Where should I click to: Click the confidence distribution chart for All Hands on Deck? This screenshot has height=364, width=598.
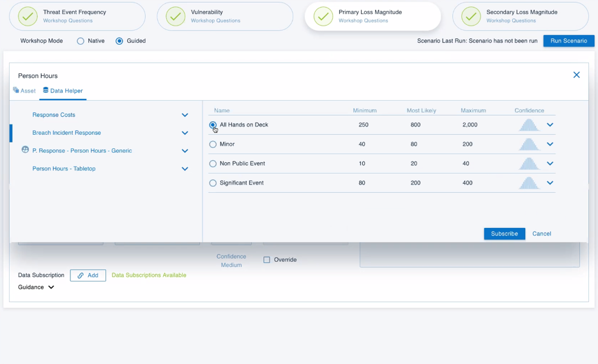[x=529, y=125]
